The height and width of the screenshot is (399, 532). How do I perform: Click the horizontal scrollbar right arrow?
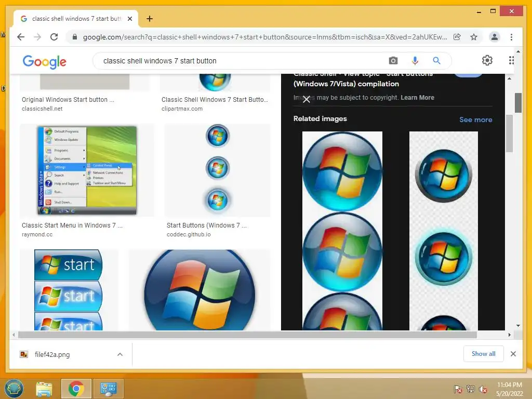coord(509,335)
